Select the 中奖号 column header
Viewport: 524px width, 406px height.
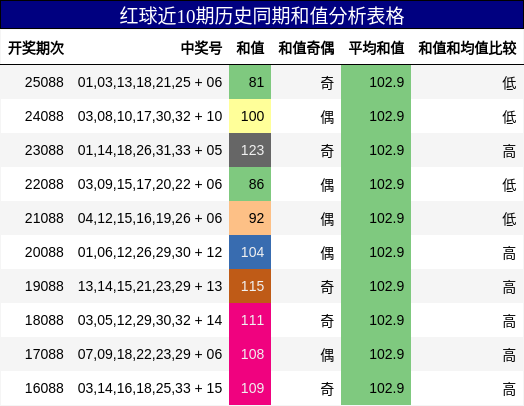tap(202, 48)
